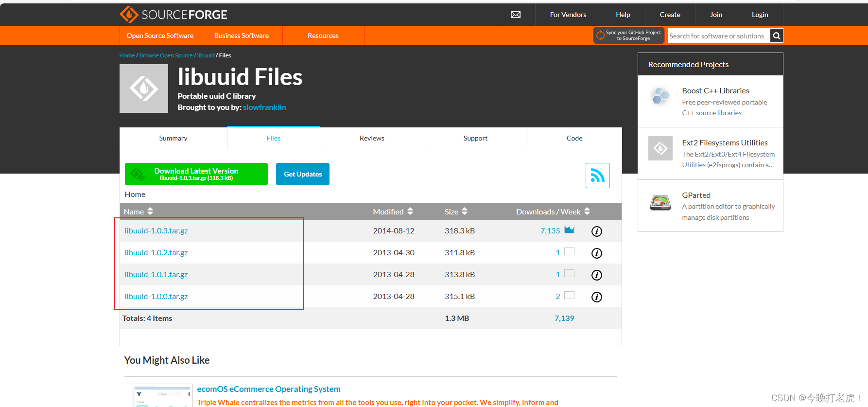
Task: Click Sync your GitHub Project banner
Action: coord(629,35)
